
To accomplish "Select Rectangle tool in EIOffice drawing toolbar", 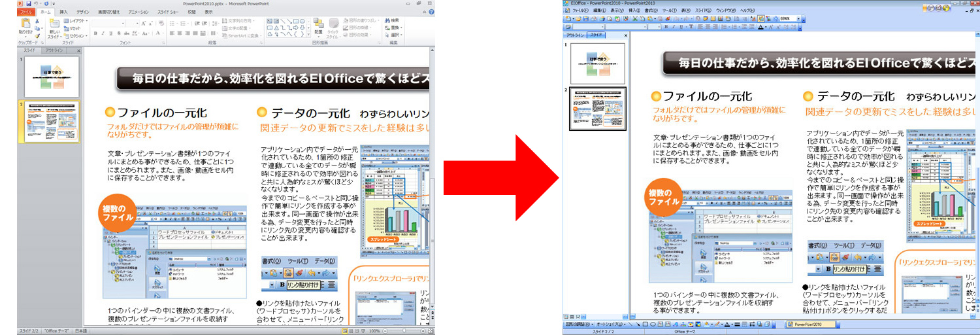I will (645, 324).
